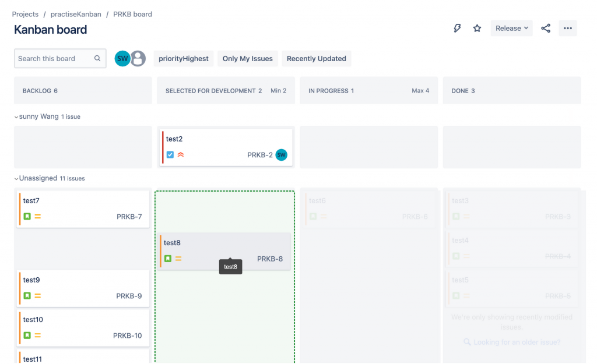Open the more options ellipsis menu
Screen dimensions: 597x364
(x=568, y=28)
